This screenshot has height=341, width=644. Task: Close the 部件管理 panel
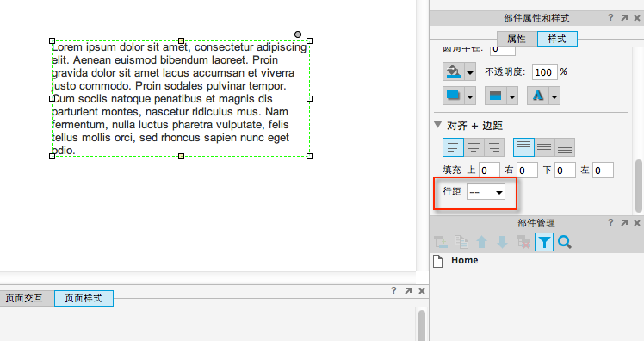637,223
